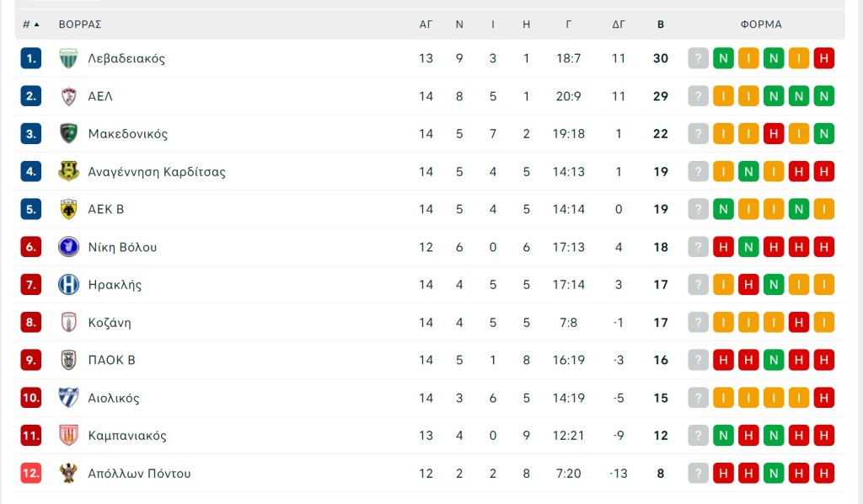Click Καμπανιακός's first green Ν form badge
The height and width of the screenshot is (504, 863).
click(723, 436)
